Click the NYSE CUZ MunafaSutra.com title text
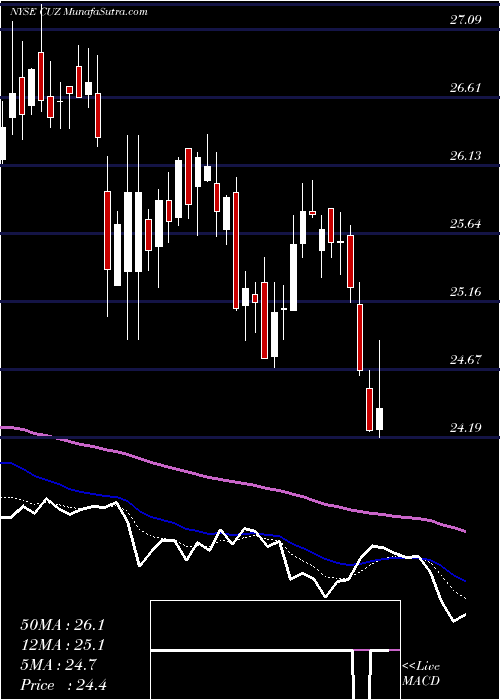The image size is (500, 700). 79,12
